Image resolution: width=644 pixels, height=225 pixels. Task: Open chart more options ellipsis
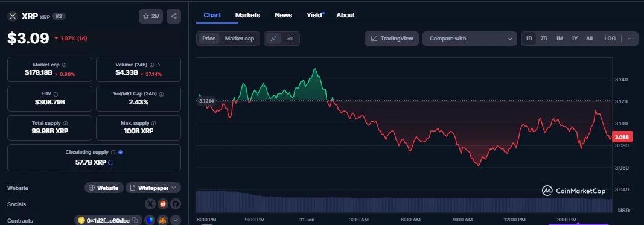point(631,39)
